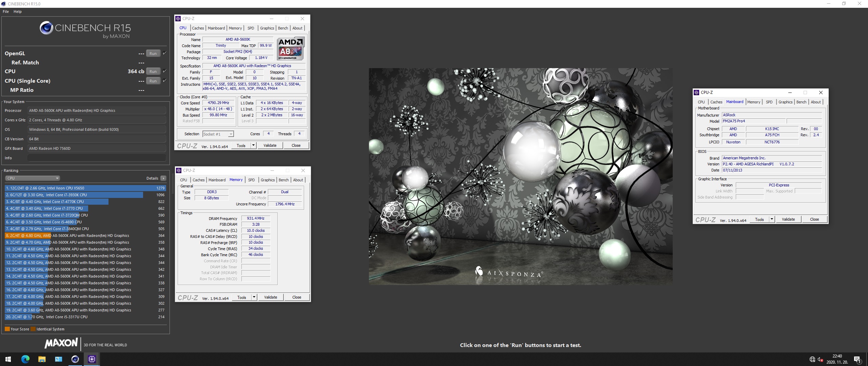This screenshot has width=868, height=366.
Task: Click Tools button in Mainboard CPU-Z window
Action: point(759,219)
